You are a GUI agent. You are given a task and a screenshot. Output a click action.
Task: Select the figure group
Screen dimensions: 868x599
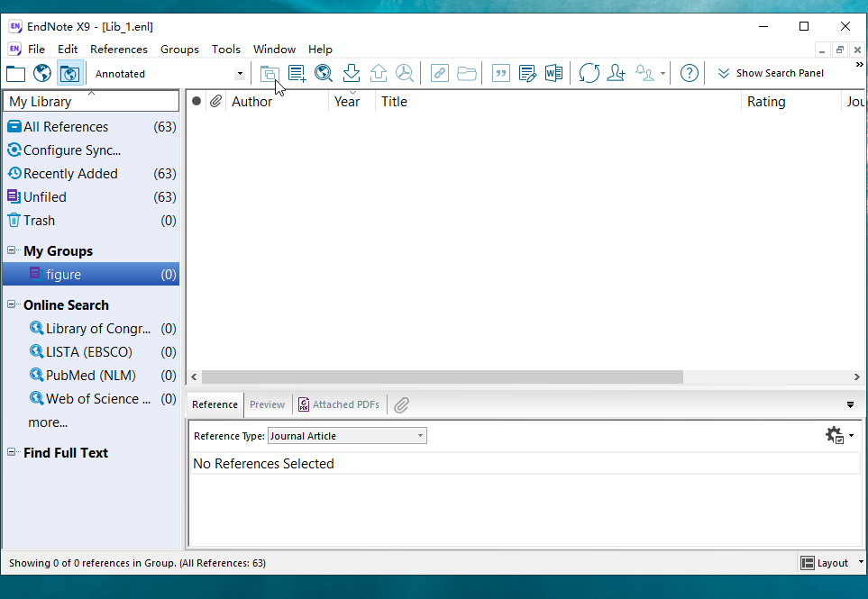(91, 275)
